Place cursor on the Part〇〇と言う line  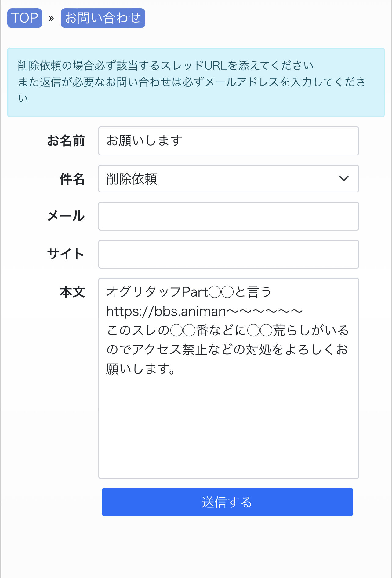[189, 292]
